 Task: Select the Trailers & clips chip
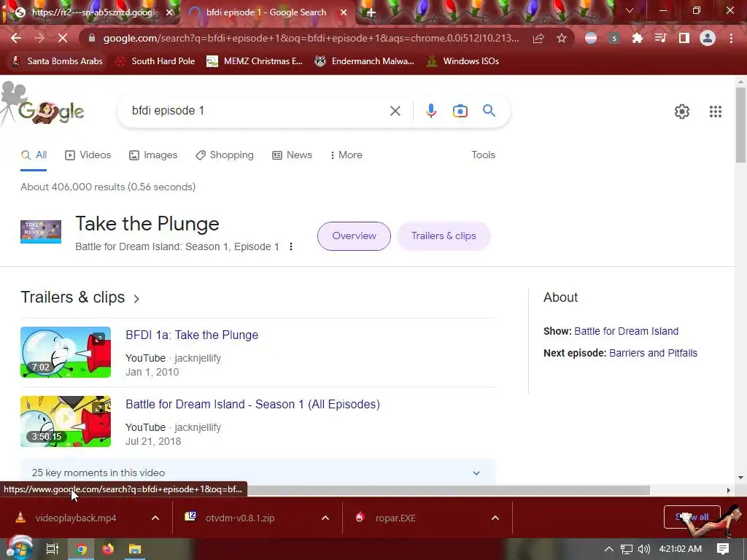click(444, 236)
